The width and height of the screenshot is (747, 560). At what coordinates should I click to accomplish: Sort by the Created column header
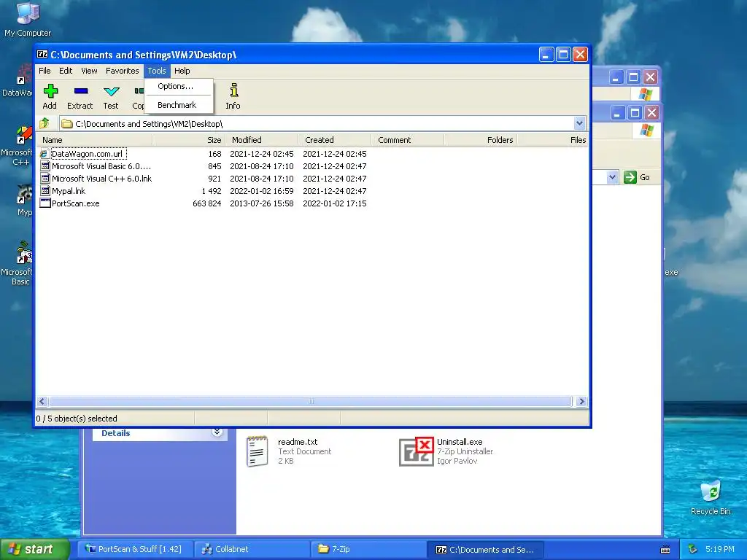click(x=334, y=140)
